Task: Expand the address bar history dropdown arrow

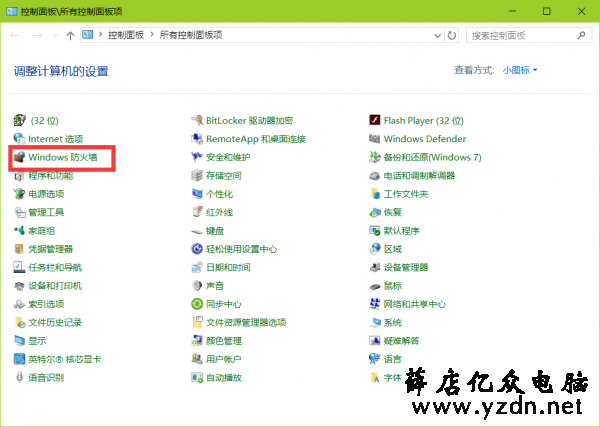Action: point(437,36)
